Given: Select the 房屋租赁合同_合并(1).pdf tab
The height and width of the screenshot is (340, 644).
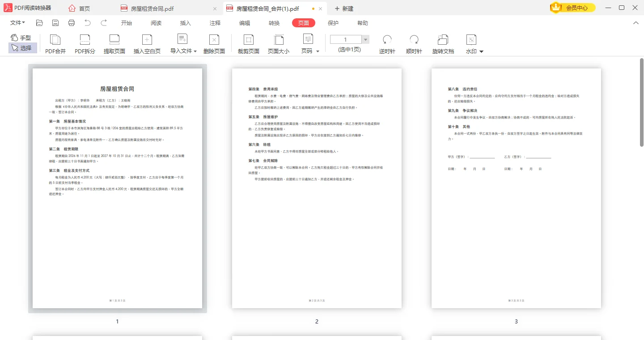Looking at the screenshot, I should click(x=268, y=8).
